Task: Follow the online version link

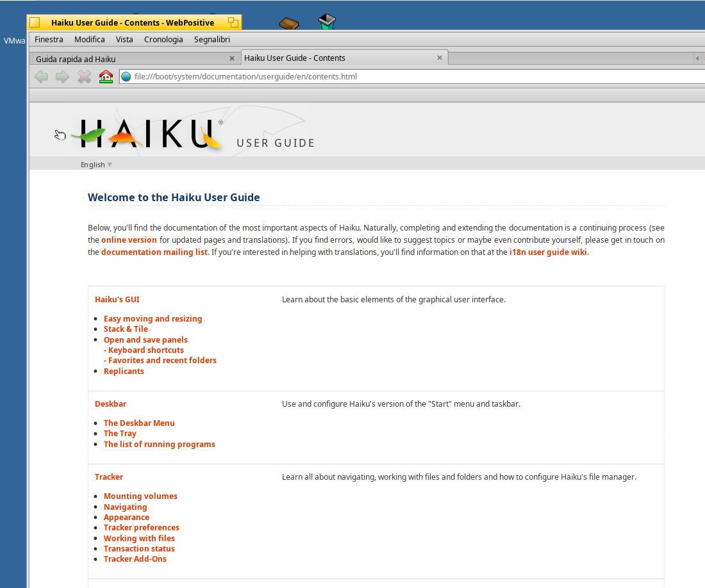Action: (x=129, y=240)
